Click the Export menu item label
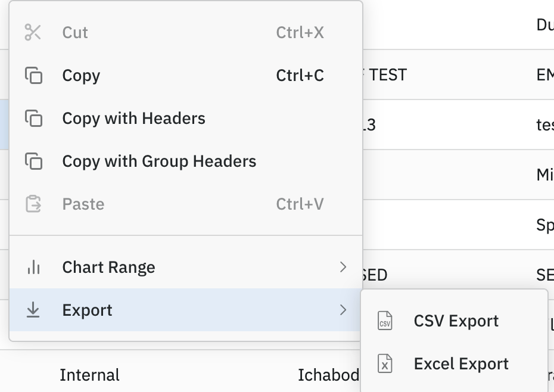 (87, 310)
